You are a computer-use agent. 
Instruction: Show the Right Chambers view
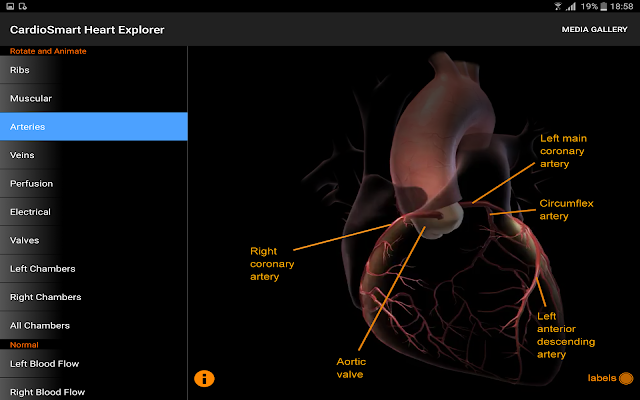tap(93, 297)
